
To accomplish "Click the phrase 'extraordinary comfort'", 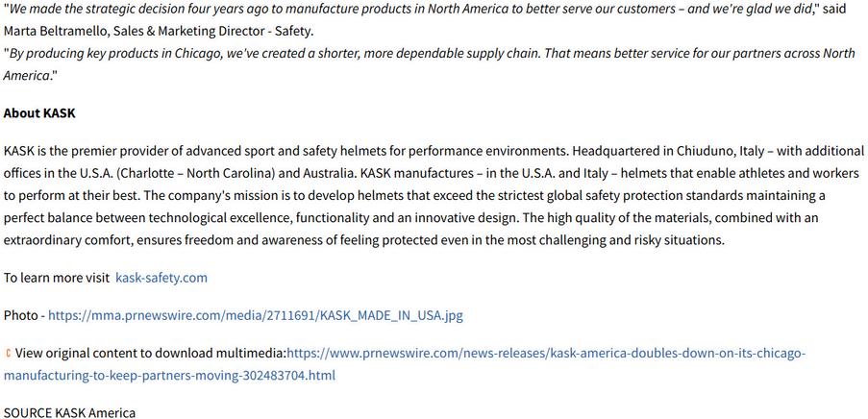I will click(68, 240).
